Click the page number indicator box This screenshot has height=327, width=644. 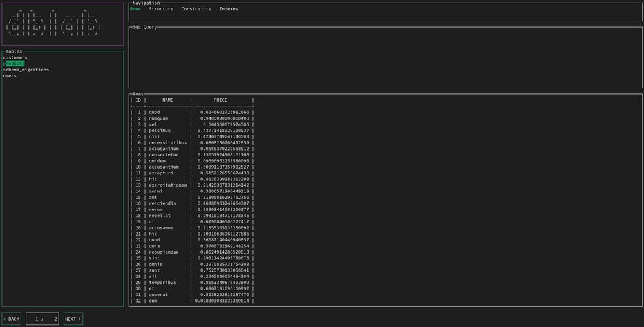click(43, 319)
